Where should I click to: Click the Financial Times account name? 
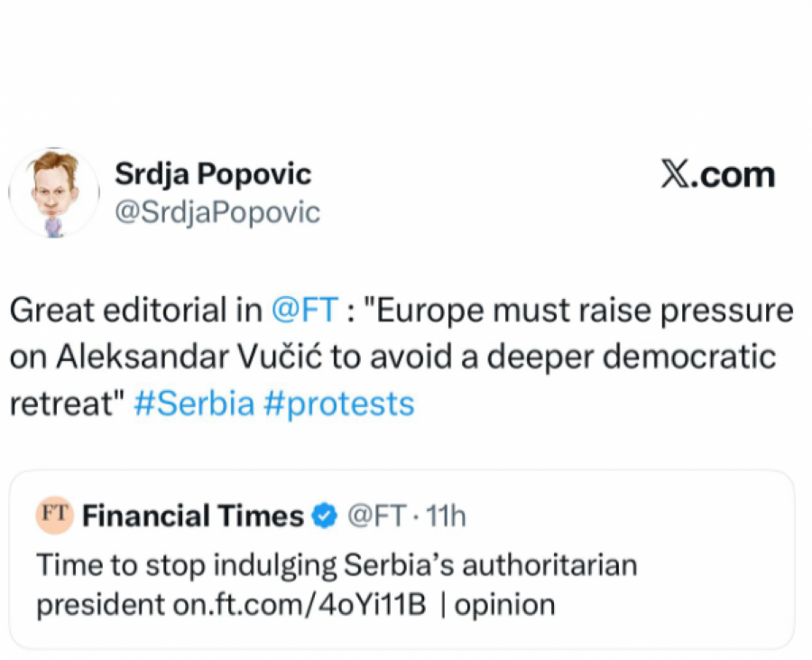[193, 516]
